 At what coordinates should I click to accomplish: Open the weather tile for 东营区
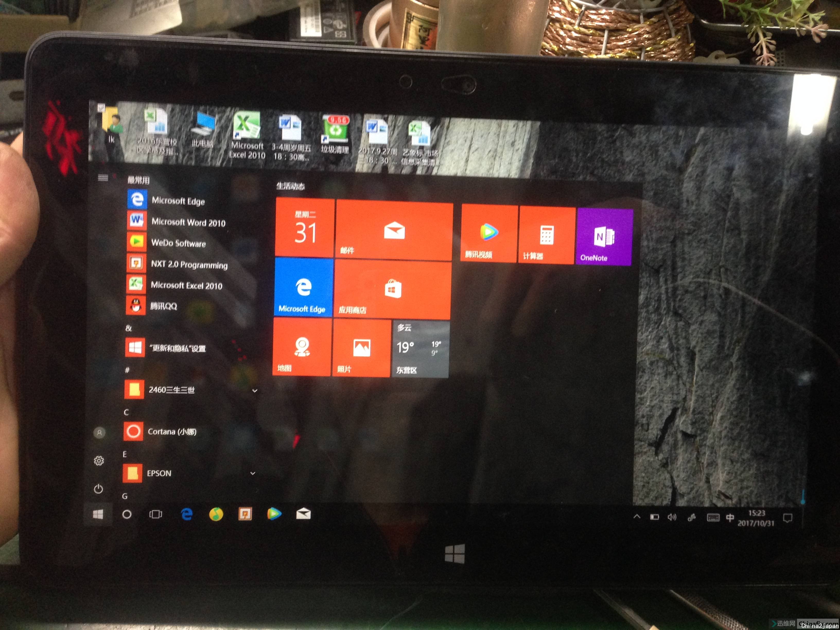[x=421, y=349]
